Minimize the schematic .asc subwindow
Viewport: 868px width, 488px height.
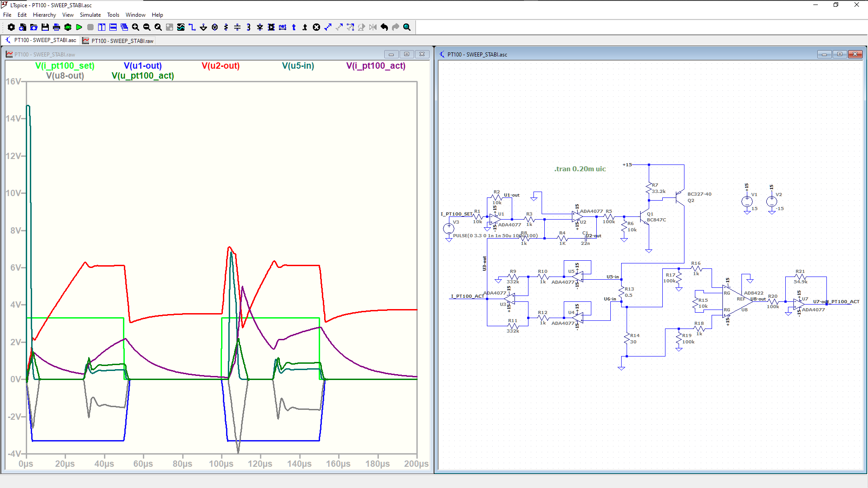(824, 54)
